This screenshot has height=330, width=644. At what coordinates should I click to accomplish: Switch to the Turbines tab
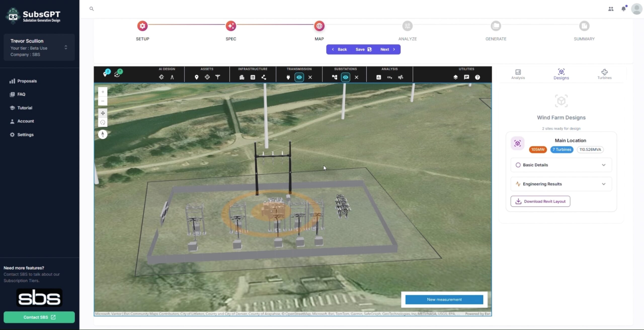coord(604,74)
